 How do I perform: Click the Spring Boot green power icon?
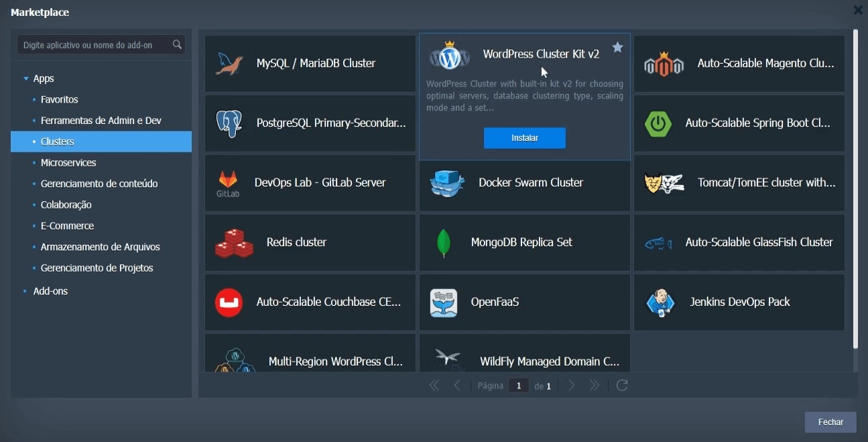coord(658,123)
